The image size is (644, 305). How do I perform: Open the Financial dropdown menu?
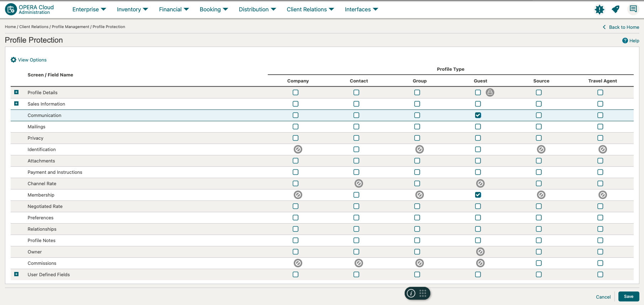tap(174, 9)
